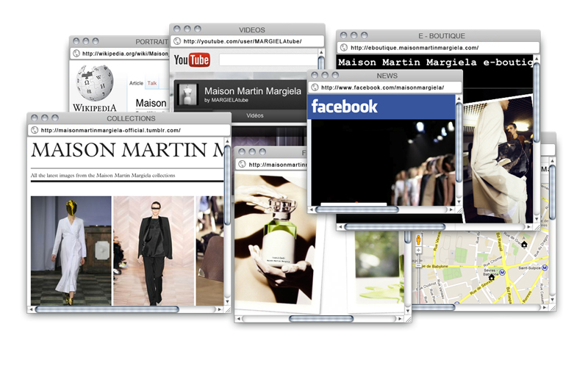The image size is (588, 377).
Task: Click 'by MARGIELAtube' channel author text
Action: pos(226,100)
